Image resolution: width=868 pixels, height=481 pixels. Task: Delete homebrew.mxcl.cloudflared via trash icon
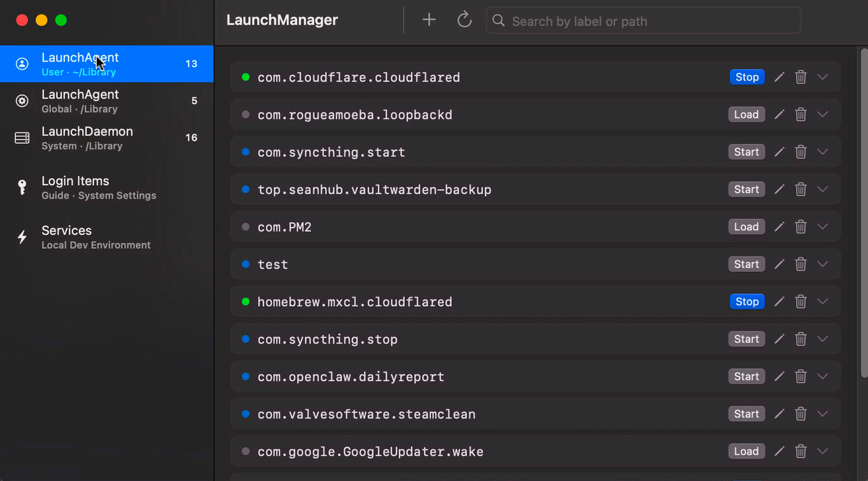click(801, 302)
